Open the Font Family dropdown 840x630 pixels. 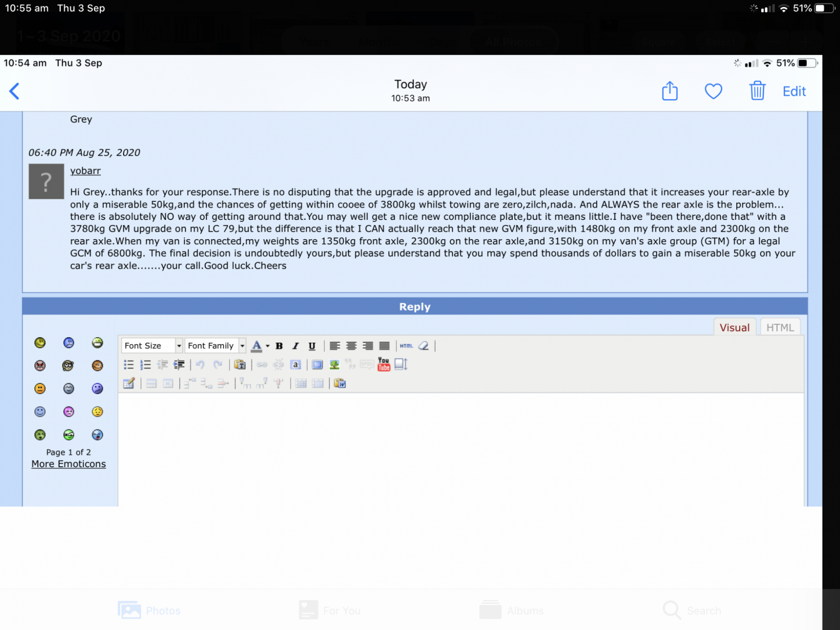pyautogui.click(x=215, y=346)
